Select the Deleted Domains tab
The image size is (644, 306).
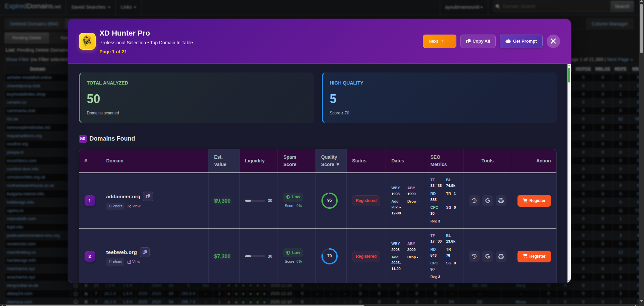coord(33,23)
